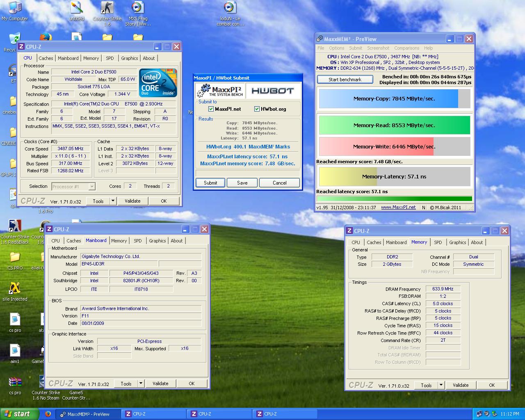The width and height of the screenshot is (525, 420).
Task: Open Counter-Strike 1.6 Red&Black shortcut
Action: pyautogui.click(x=15, y=232)
